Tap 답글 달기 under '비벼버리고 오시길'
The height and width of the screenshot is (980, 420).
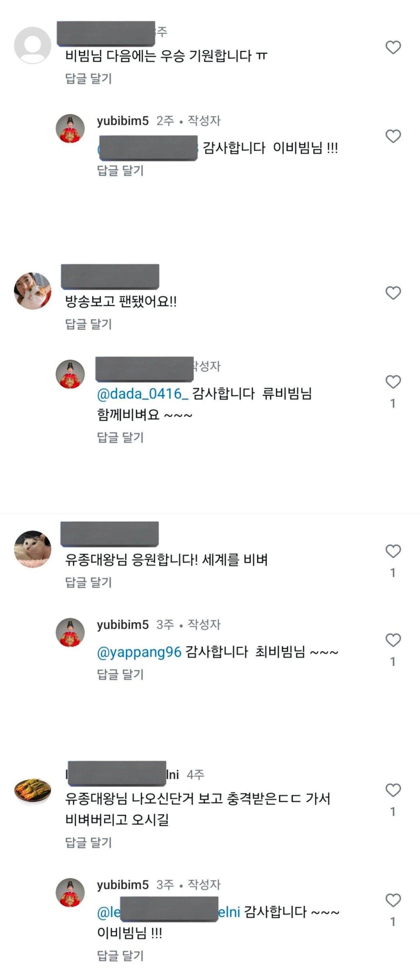pos(88,842)
